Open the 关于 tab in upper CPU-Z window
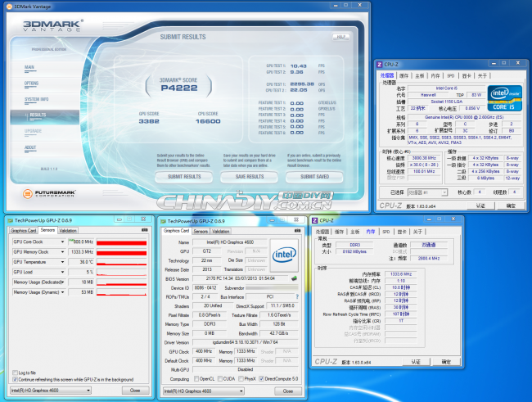 [x=482, y=75]
